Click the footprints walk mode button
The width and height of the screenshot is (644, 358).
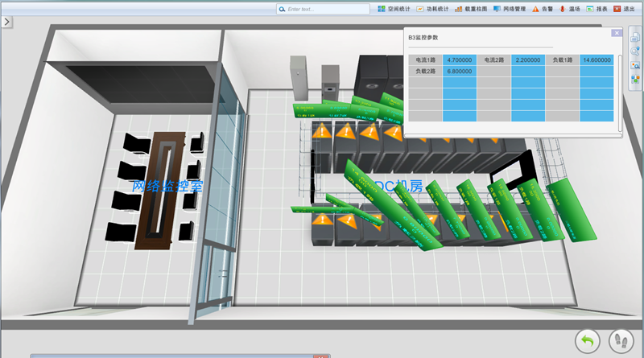click(621, 341)
